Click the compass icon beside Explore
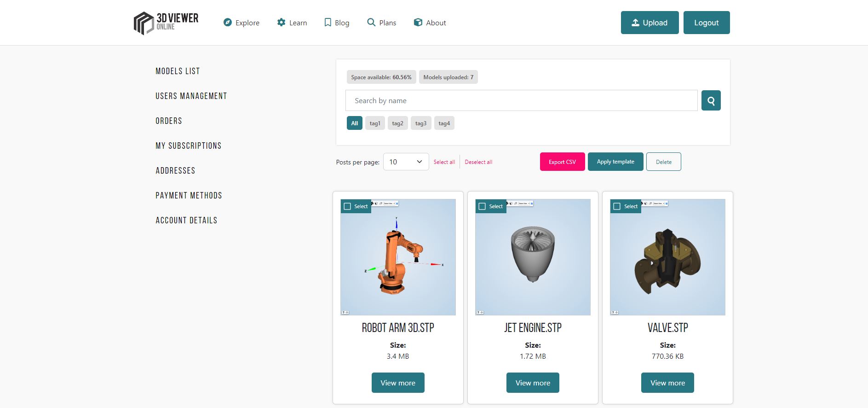The height and width of the screenshot is (408, 868). coord(227,23)
